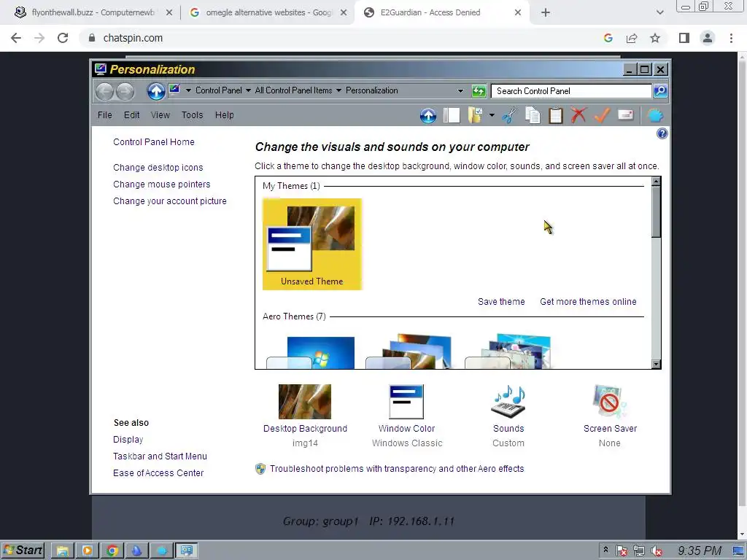Expand the dropdown arrow before Control Panel
The width and height of the screenshot is (747, 560).
coord(188,90)
